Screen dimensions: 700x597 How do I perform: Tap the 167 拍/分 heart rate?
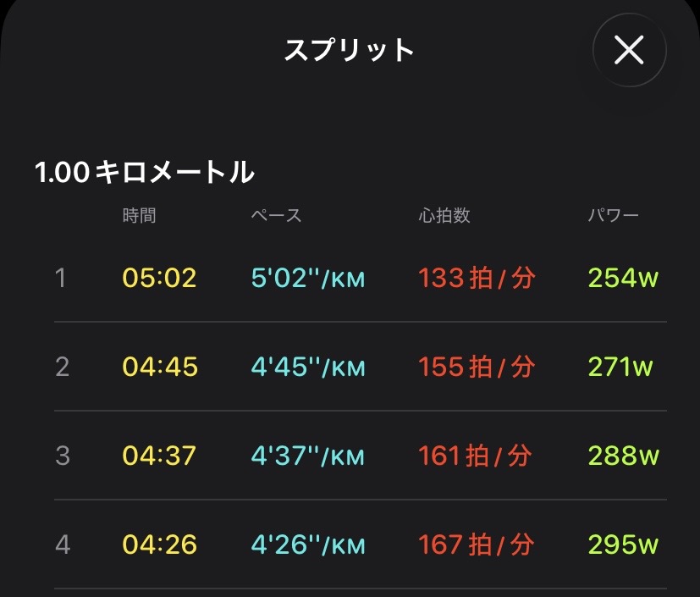477,544
